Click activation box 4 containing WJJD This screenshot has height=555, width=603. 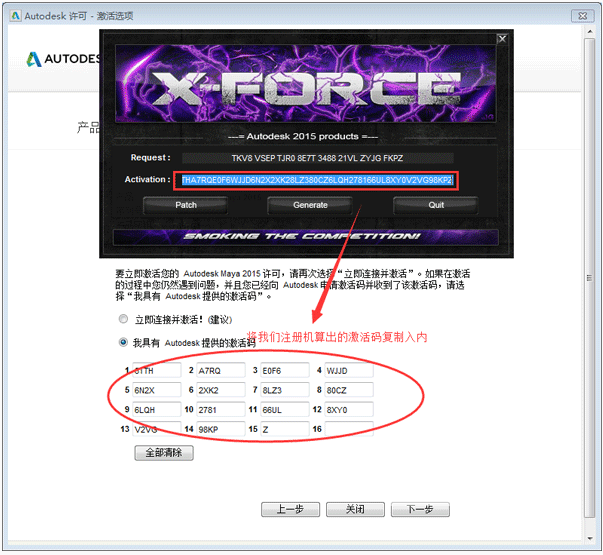[349, 370]
